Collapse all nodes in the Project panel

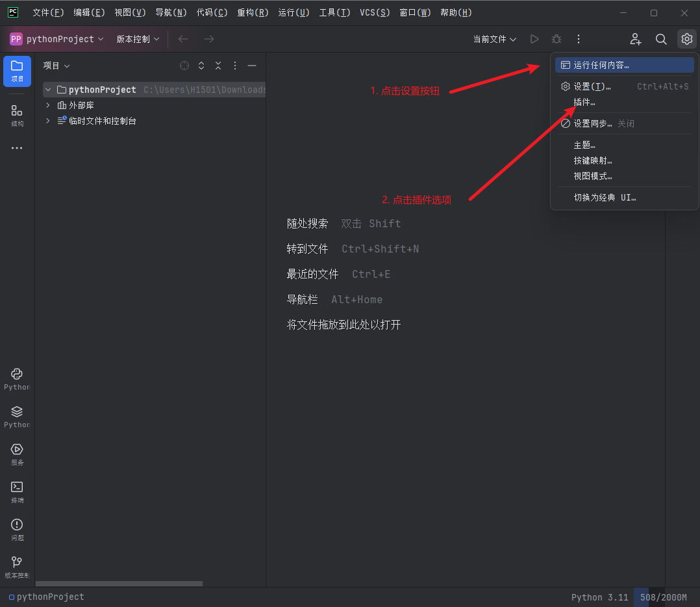coord(218,65)
